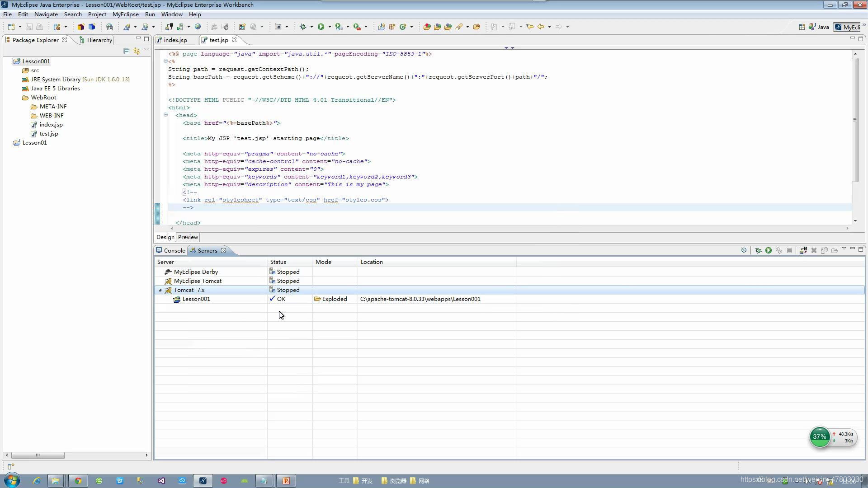Switch to the index.jsp editor tab
This screenshot has width=868, height=488.
tap(175, 40)
